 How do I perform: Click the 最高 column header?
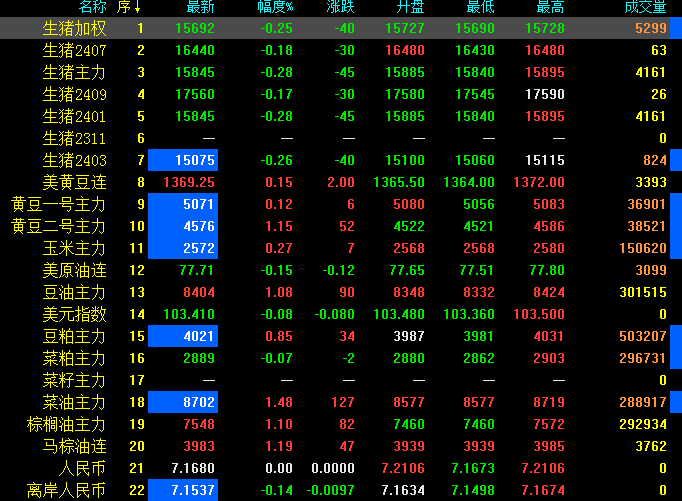pyautogui.click(x=551, y=7)
